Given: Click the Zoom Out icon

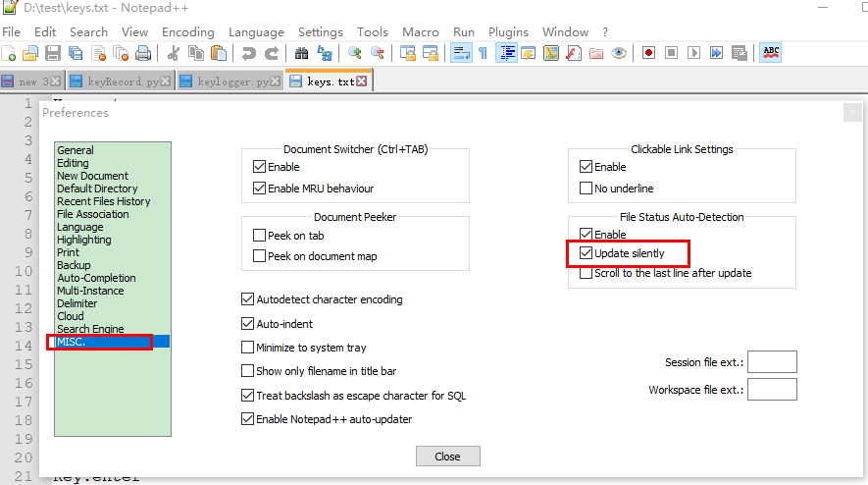Looking at the screenshot, I should tap(378, 53).
